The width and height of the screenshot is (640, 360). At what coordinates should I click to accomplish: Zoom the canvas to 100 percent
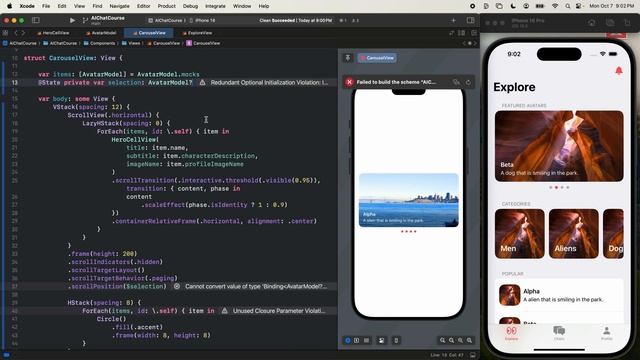451,340
